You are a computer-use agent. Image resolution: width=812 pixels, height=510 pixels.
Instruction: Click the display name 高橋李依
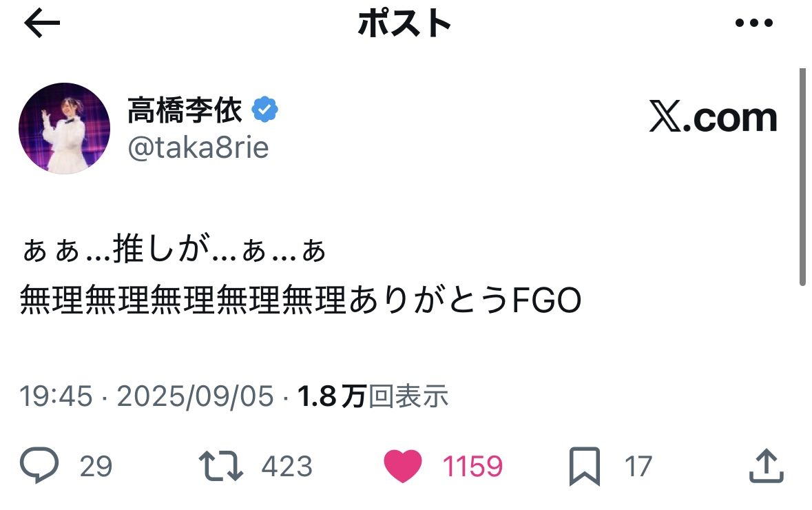click(x=185, y=110)
